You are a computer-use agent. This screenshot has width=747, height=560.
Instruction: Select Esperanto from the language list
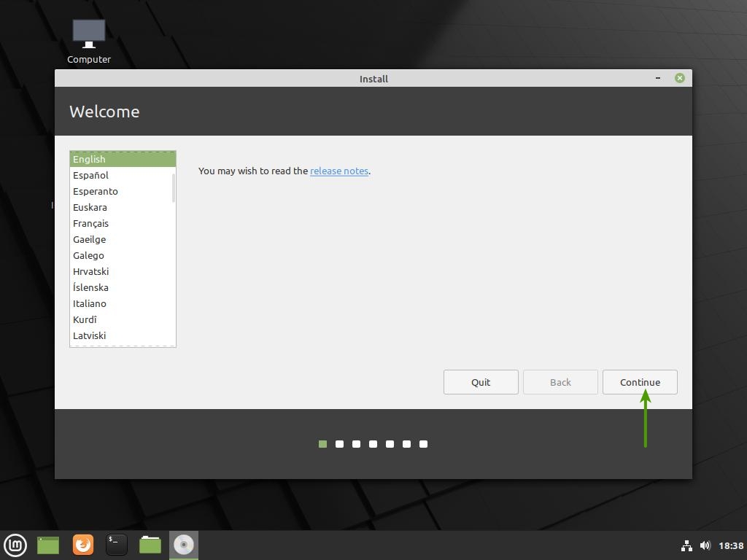(x=96, y=191)
